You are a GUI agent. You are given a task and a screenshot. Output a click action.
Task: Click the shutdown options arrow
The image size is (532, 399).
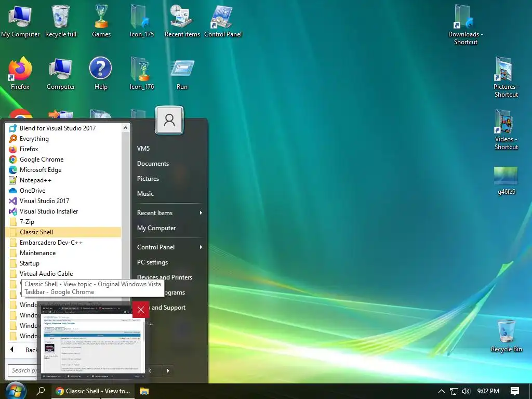168,370
